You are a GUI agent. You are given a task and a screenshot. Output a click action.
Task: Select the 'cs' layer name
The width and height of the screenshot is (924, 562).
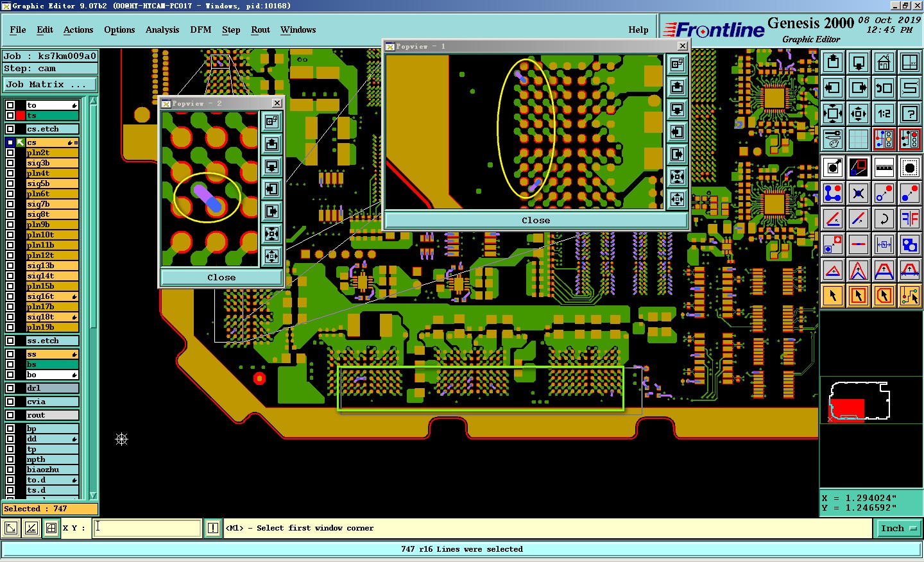tap(51, 142)
